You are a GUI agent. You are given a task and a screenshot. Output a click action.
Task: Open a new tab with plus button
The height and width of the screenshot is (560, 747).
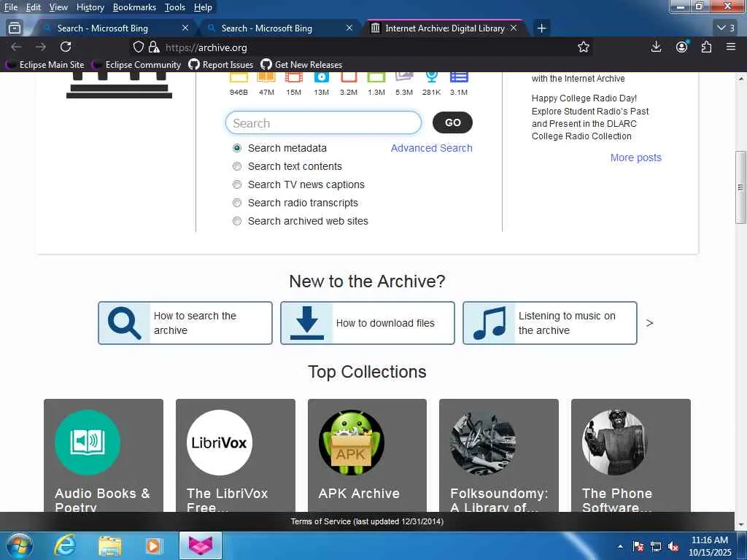[x=541, y=28]
